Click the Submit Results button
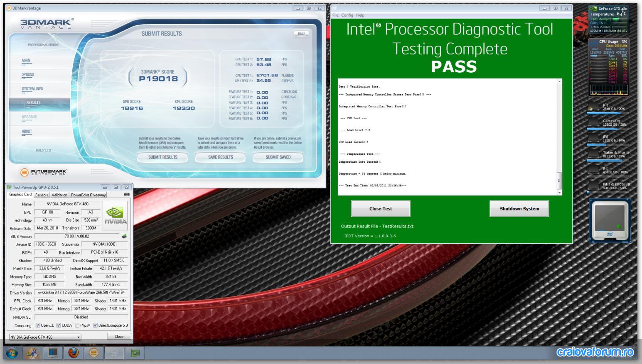 point(162,157)
